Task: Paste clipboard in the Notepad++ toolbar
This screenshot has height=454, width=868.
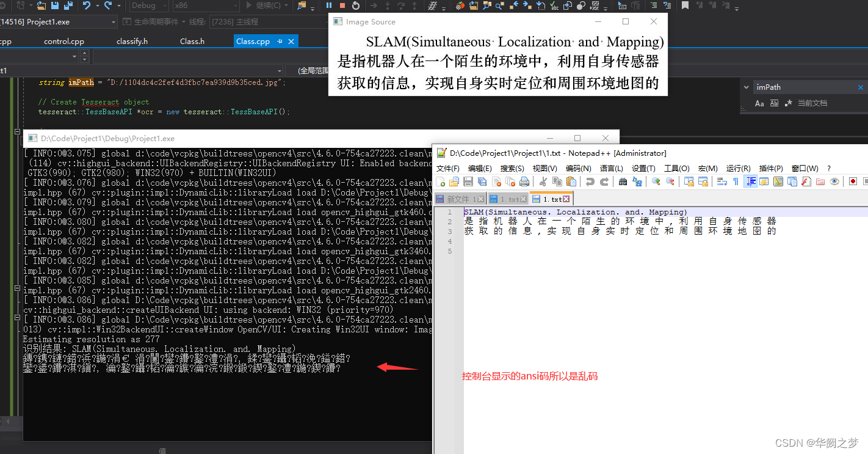Action: click(x=571, y=181)
